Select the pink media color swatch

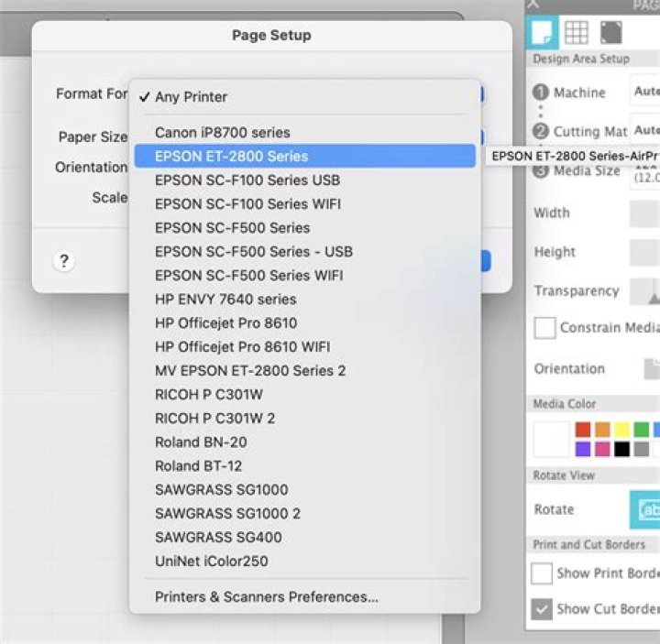pyautogui.click(x=602, y=449)
